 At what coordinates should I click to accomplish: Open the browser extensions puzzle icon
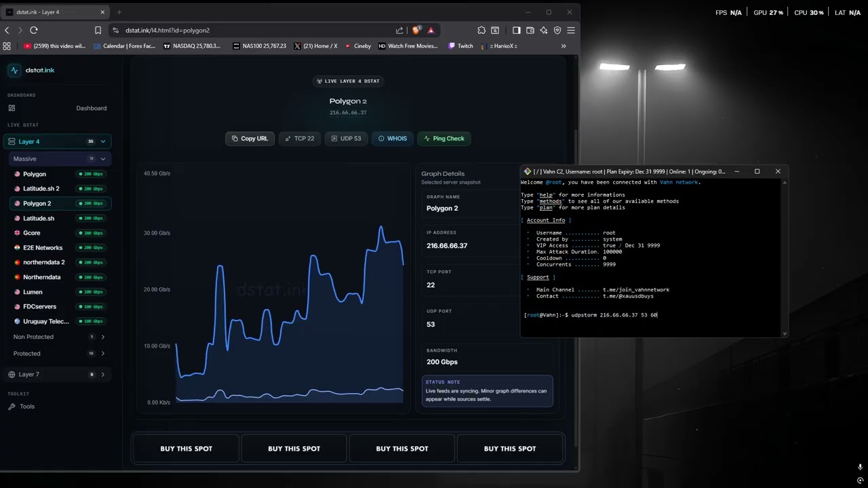481,30
